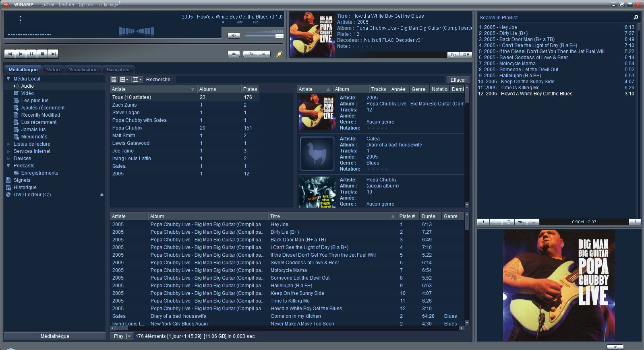The width and height of the screenshot is (644, 350).
Task: Mute the sound with the speaker button
Action: tap(234, 35)
